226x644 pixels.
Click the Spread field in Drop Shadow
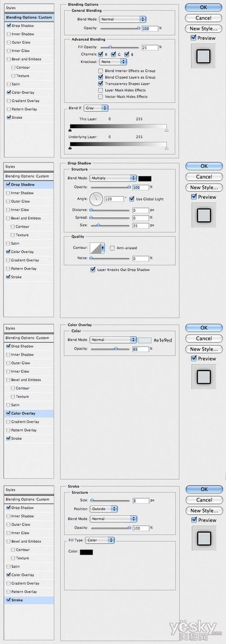(x=141, y=218)
